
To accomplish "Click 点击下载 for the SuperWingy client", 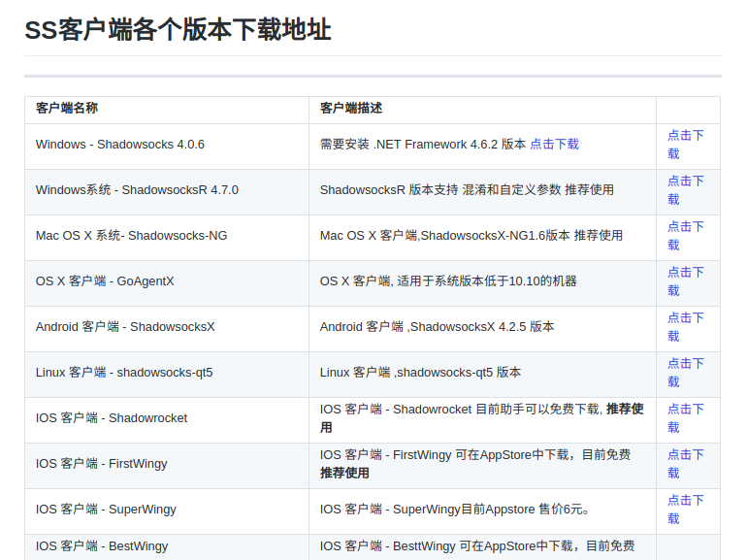I will point(685,501).
